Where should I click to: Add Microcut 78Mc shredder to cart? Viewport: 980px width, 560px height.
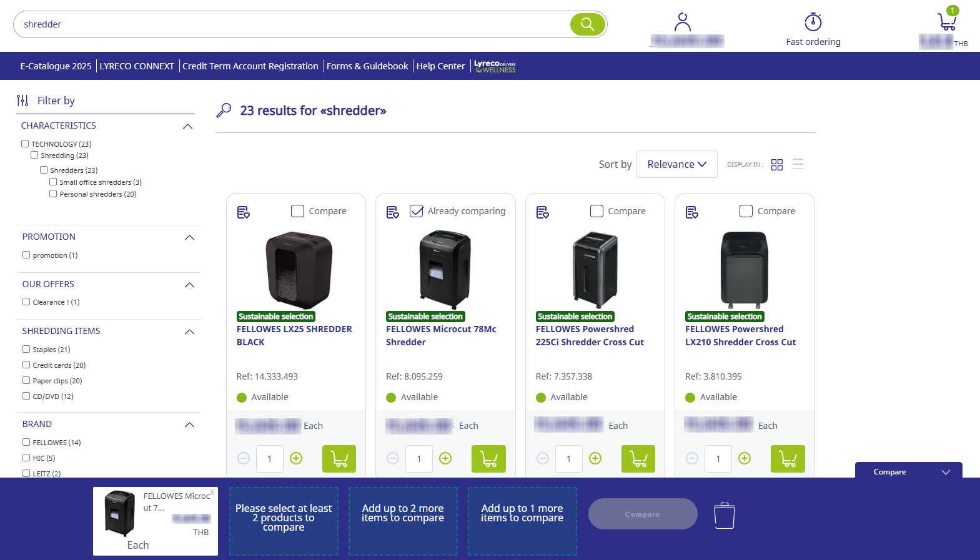(x=488, y=459)
